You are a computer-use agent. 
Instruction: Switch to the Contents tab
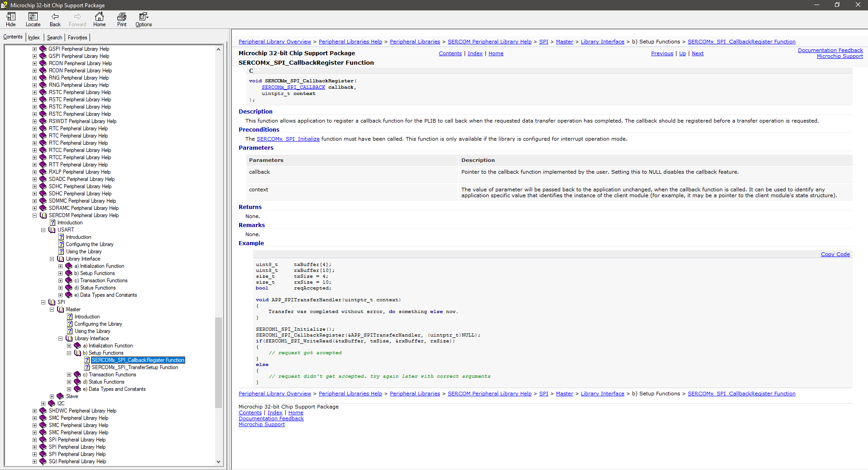[13, 37]
